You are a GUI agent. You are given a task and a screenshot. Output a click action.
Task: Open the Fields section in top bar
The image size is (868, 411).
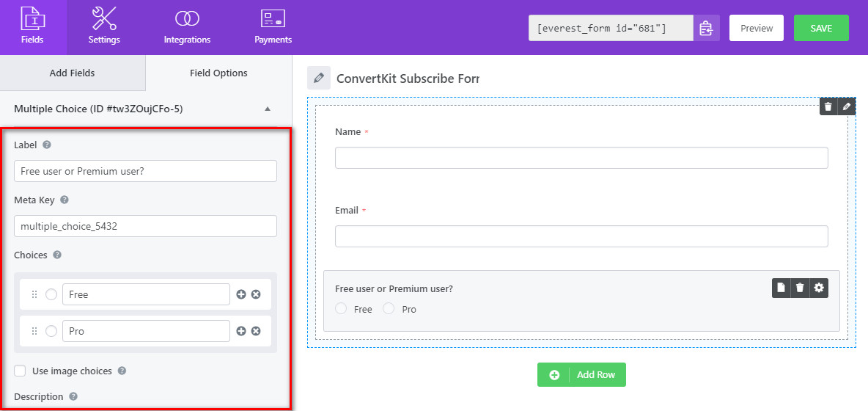(x=32, y=27)
